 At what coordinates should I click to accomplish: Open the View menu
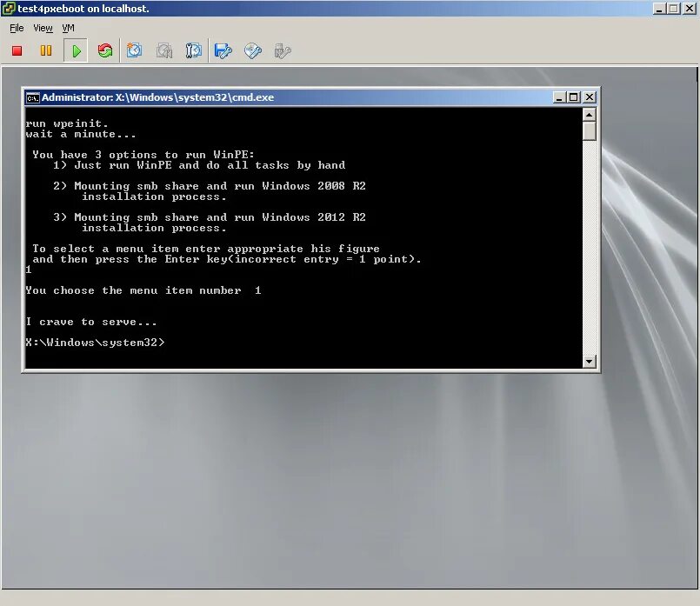(43, 28)
